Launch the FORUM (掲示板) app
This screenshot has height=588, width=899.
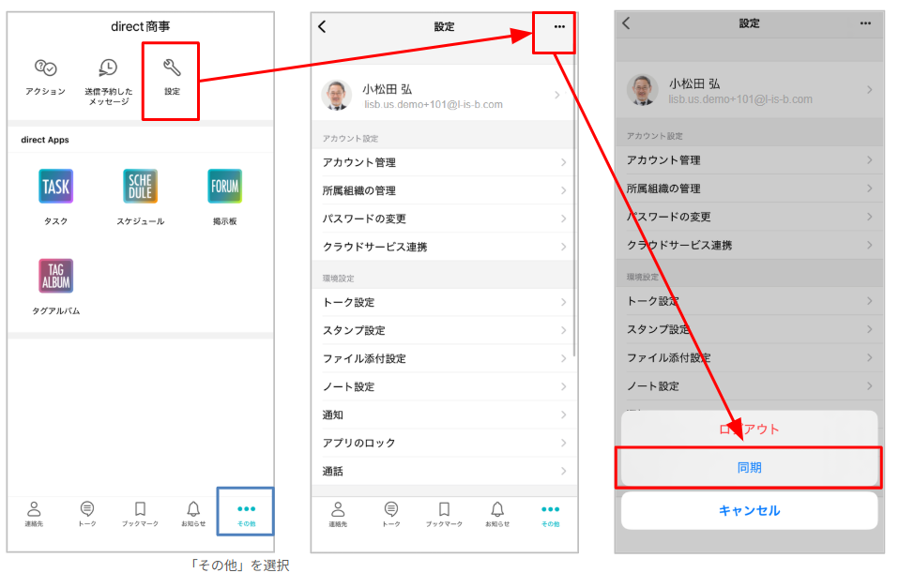click(225, 187)
